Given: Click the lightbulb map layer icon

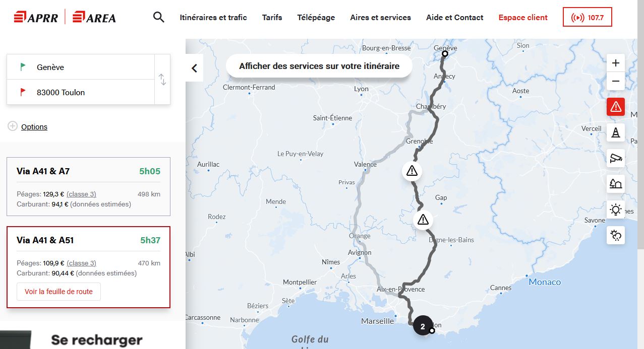Looking at the screenshot, I should click(x=615, y=210).
